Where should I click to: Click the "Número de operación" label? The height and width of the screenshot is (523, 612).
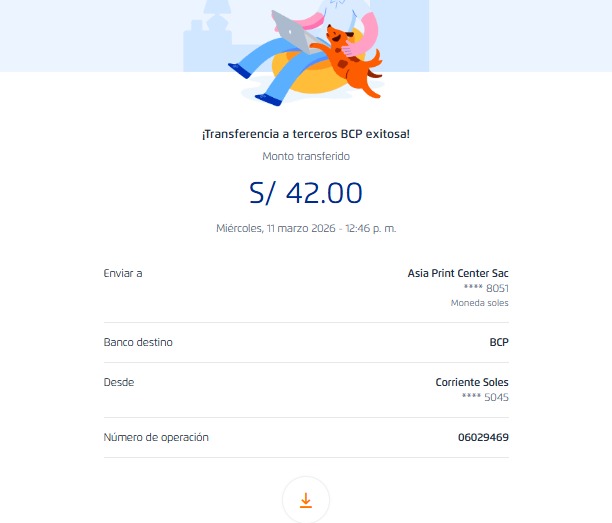156,437
